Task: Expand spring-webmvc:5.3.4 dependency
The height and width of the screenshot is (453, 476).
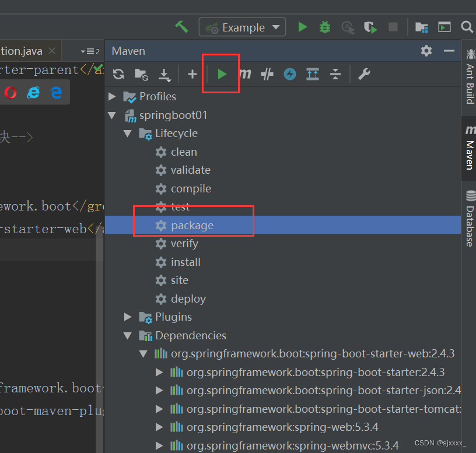Action: coord(159,446)
